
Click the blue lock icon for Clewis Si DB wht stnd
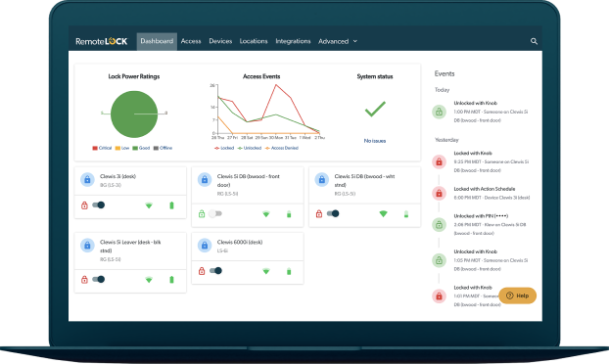[321, 180]
